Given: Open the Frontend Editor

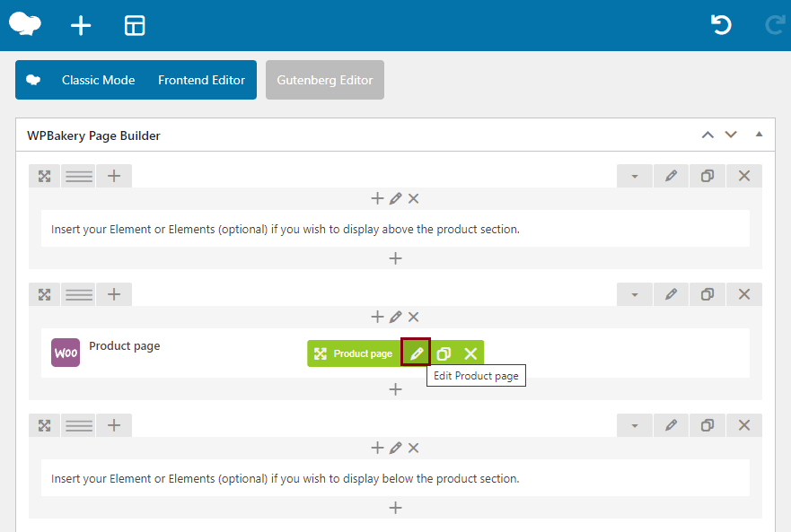Looking at the screenshot, I should pyautogui.click(x=201, y=80).
